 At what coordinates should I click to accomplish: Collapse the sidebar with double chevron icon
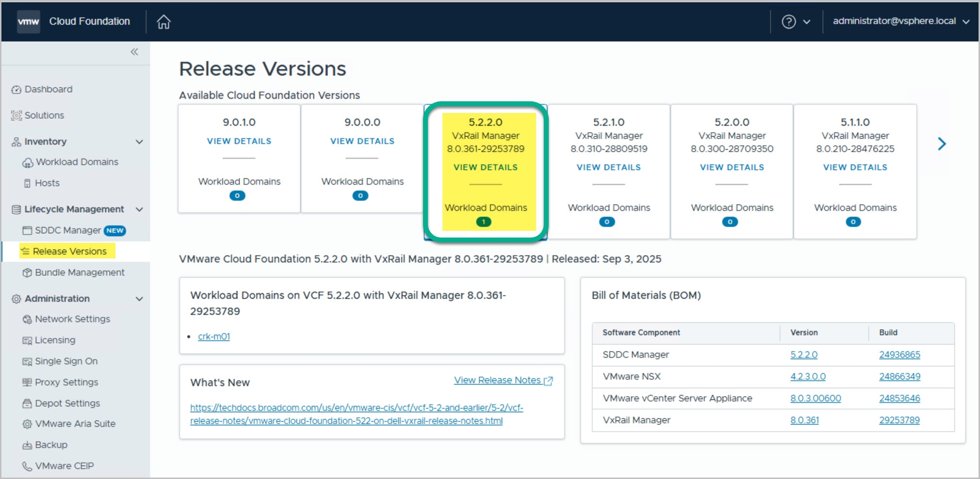pyautogui.click(x=134, y=52)
